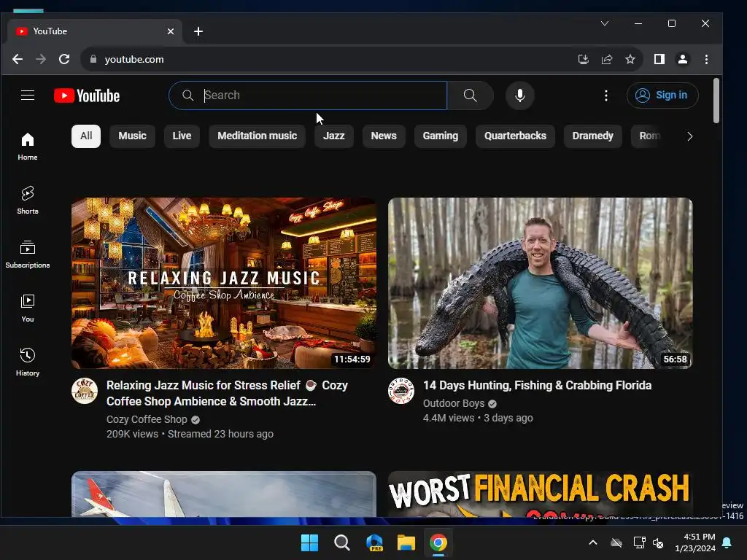This screenshot has height=560, width=747.
Task: Open Chrome profile menu
Action: (683, 59)
